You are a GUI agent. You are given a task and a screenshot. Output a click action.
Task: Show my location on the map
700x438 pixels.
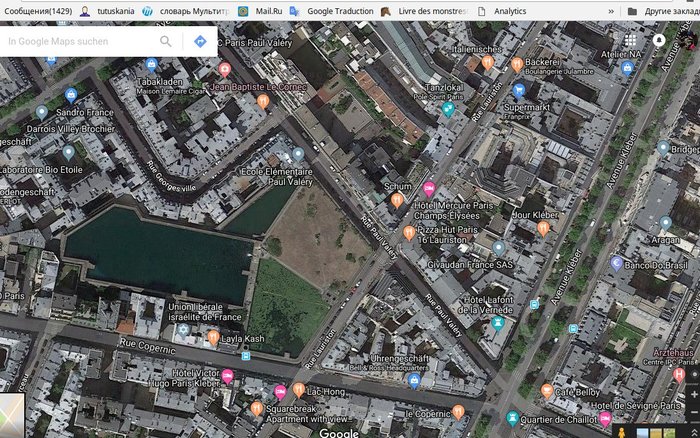[x=694, y=372]
